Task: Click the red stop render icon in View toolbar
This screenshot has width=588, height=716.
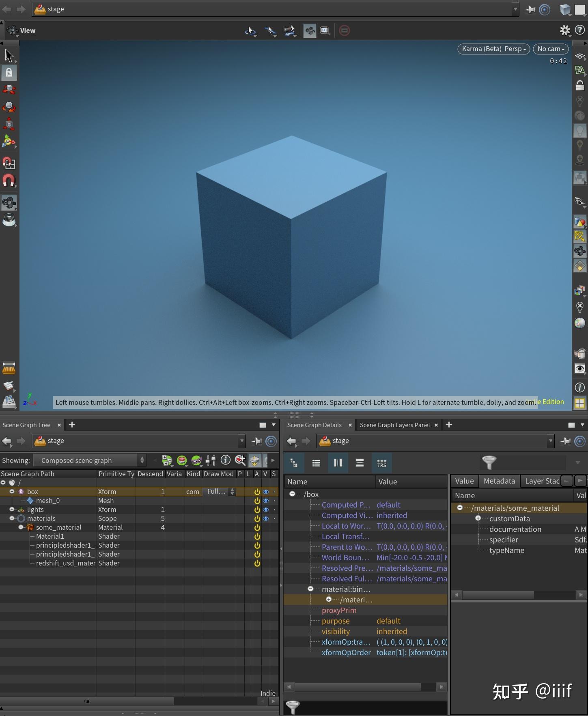Action: click(345, 30)
